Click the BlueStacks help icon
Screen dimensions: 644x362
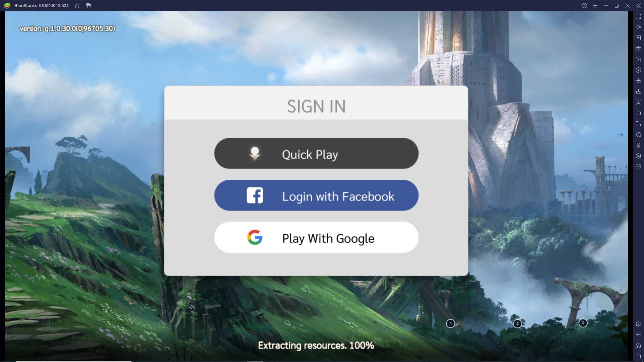pyautogui.click(x=584, y=5)
